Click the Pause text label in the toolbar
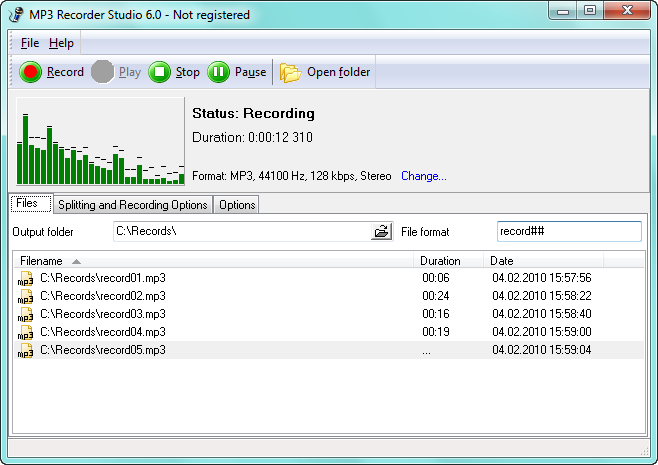This screenshot has height=465, width=658. point(251,72)
